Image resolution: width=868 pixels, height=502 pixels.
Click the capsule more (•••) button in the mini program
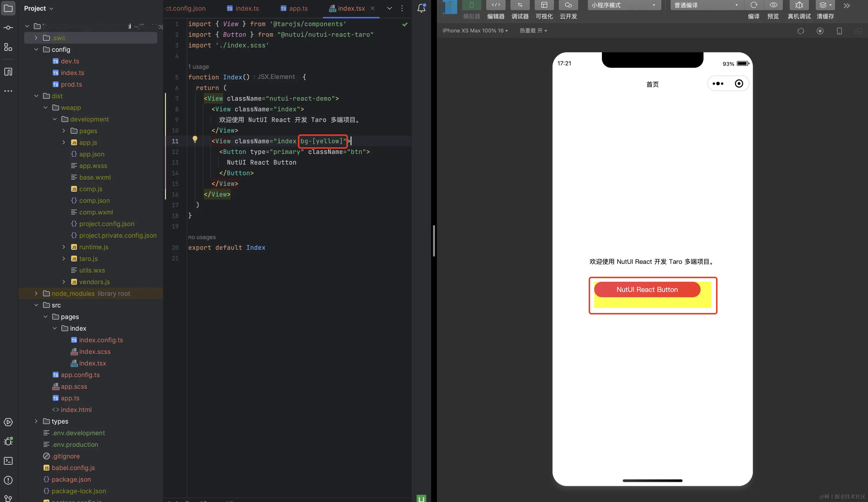pyautogui.click(x=718, y=83)
